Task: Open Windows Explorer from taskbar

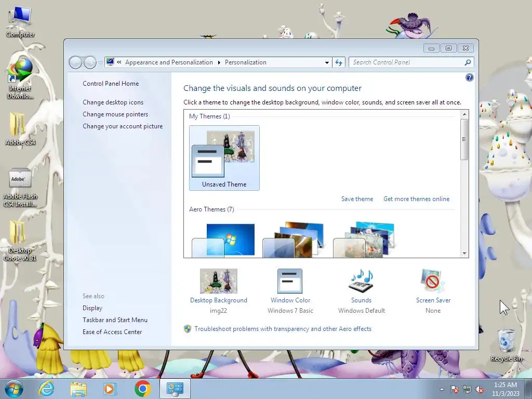Action: coord(78,389)
